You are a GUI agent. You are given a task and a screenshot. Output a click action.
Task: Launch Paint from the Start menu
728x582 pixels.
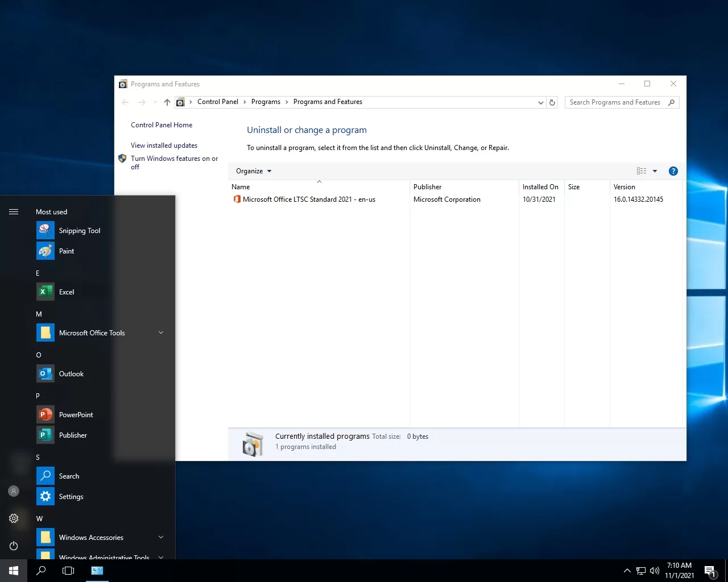point(66,251)
